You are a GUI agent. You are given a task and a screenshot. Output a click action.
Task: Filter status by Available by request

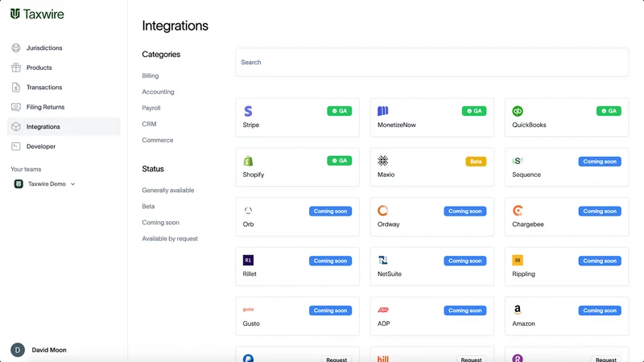tap(170, 239)
